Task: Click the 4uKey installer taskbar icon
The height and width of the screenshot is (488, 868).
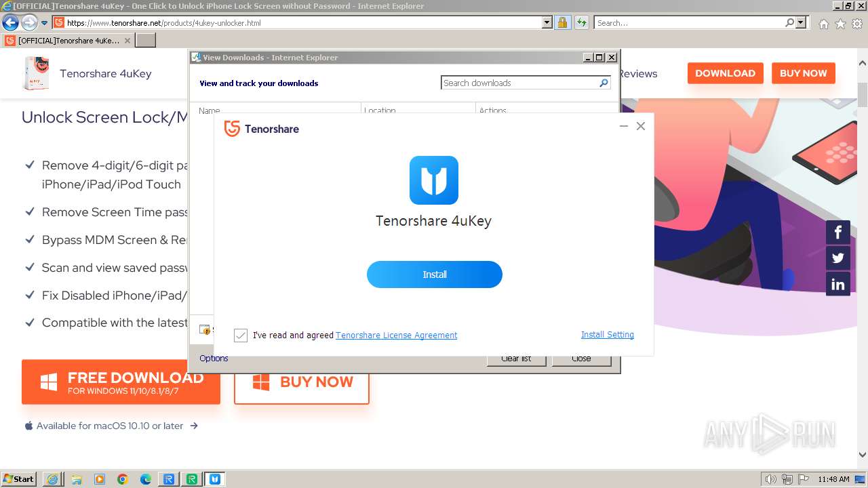Action: click(x=215, y=479)
